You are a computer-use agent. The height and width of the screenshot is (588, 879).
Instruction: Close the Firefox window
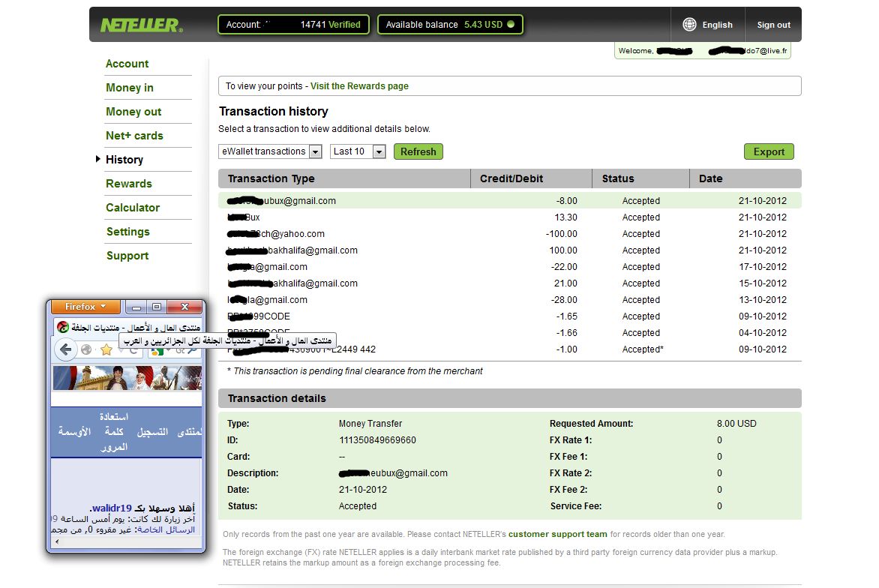coord(185,307)
